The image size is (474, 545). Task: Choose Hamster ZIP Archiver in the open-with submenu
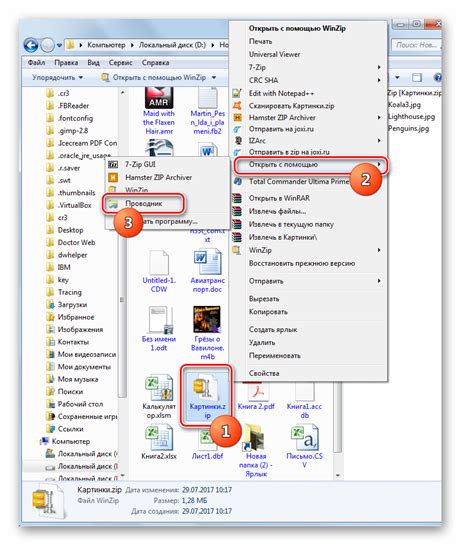(x=158, y=177)
